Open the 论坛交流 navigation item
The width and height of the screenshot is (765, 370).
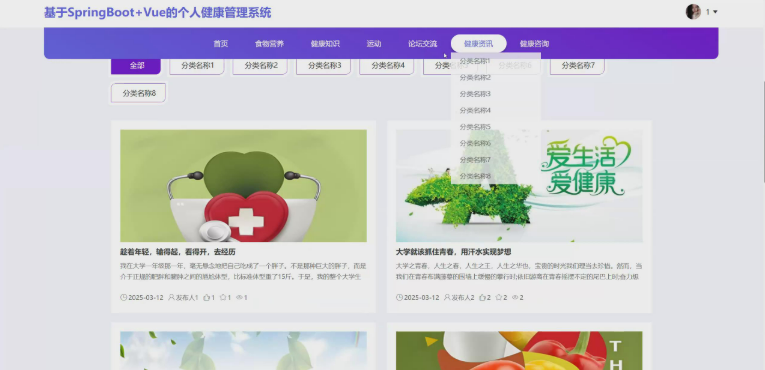[423, 43]
